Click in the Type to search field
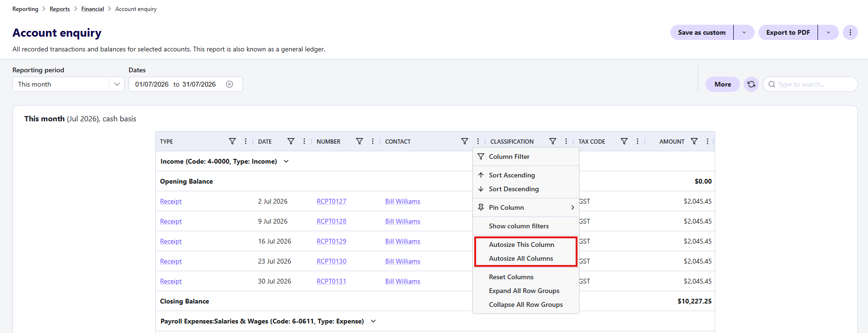Image resolution: width=868 pixels, height=333 pixels. coord(810,84)
